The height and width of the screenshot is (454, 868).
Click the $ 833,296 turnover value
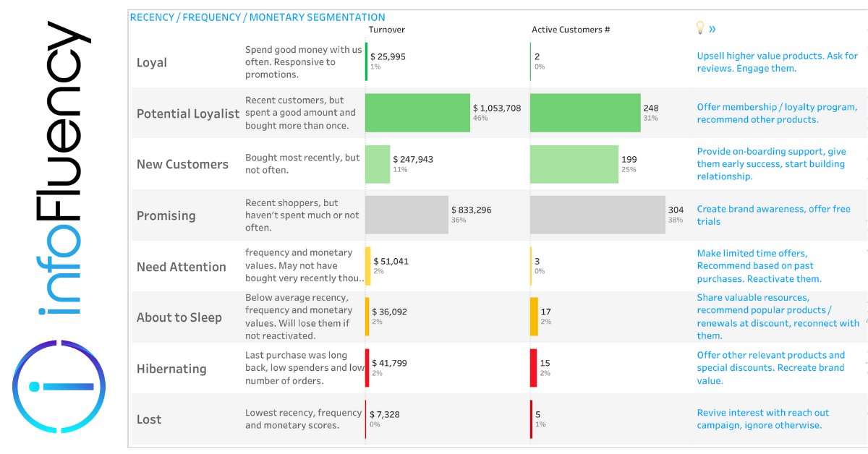pyautogui.click(x=471, y=210)
